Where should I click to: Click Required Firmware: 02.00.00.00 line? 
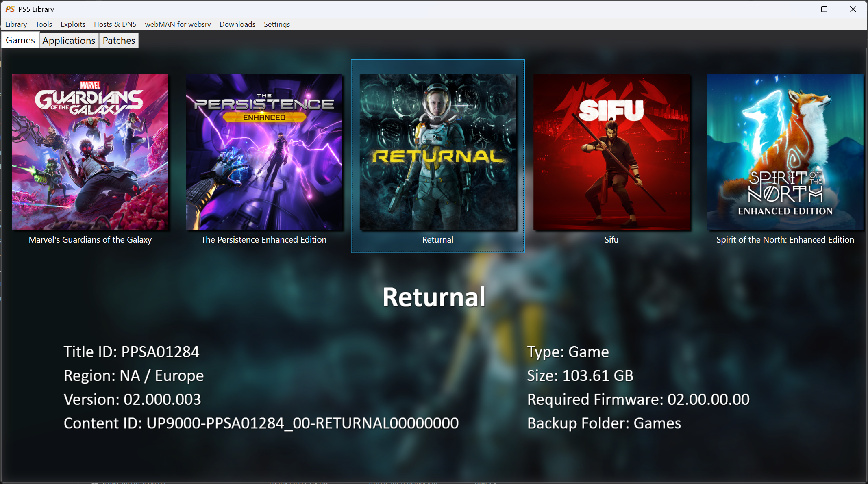tap(638, 399)
